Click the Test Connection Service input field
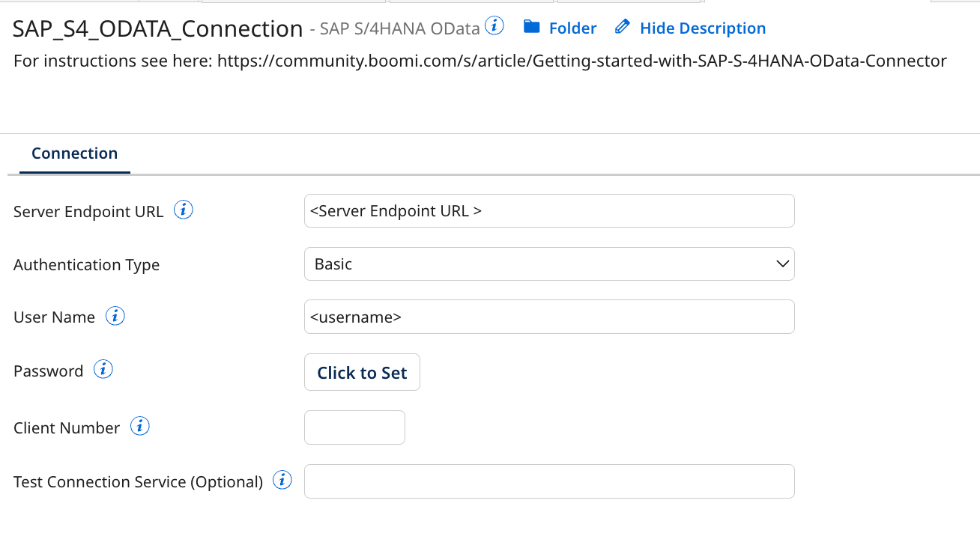Screen dimensions: 980x545 tap(549, 481)
